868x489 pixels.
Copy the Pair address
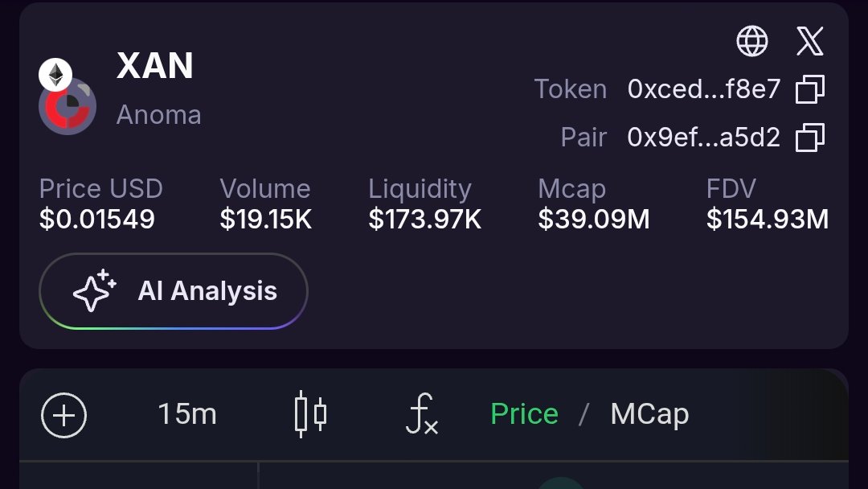810,138
